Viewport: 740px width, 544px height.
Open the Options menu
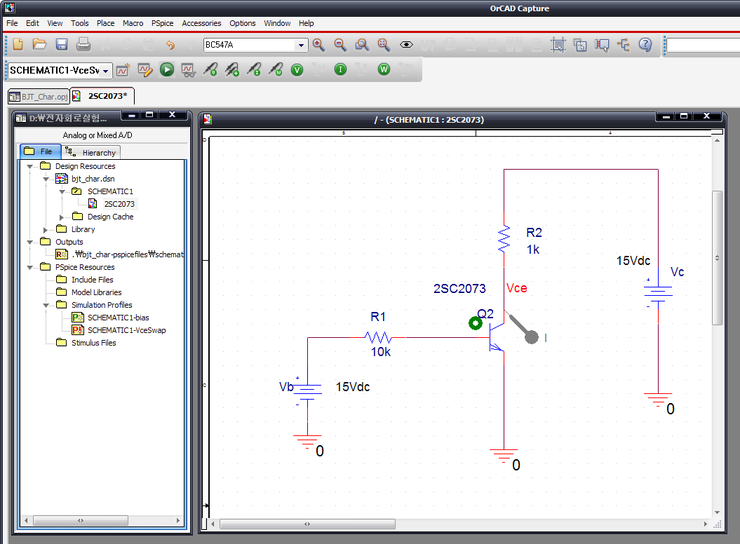242,23
